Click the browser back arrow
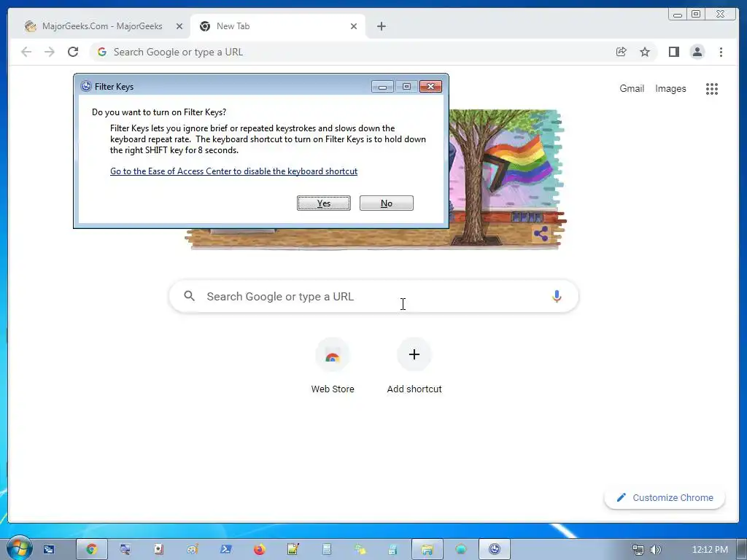The width and height of the screenshot is (747, 560). (26, 52)
